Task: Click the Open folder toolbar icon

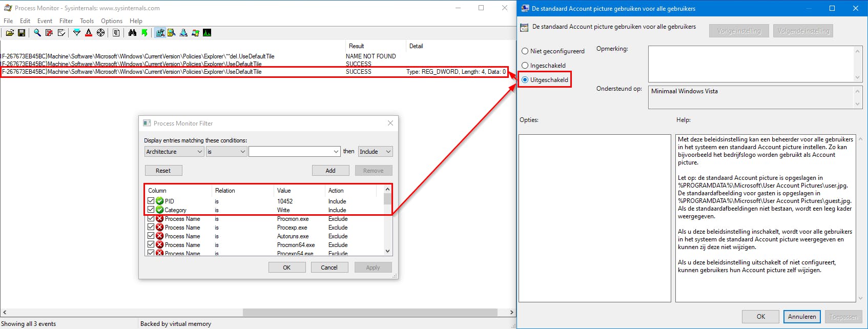Action: (x=10, y=33)
